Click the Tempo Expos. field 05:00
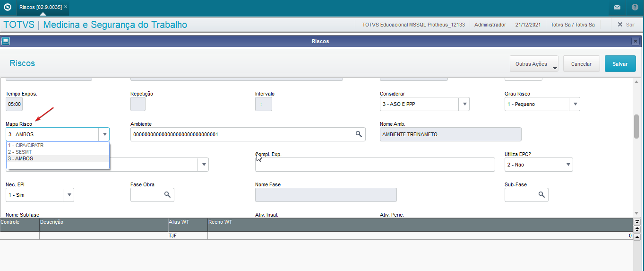 point(14,104)
